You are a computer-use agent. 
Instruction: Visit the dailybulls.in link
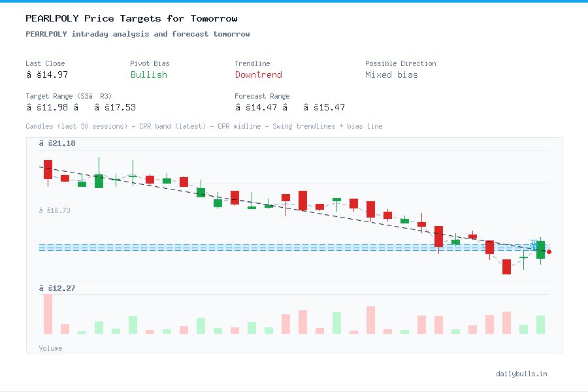coord(523,374)
